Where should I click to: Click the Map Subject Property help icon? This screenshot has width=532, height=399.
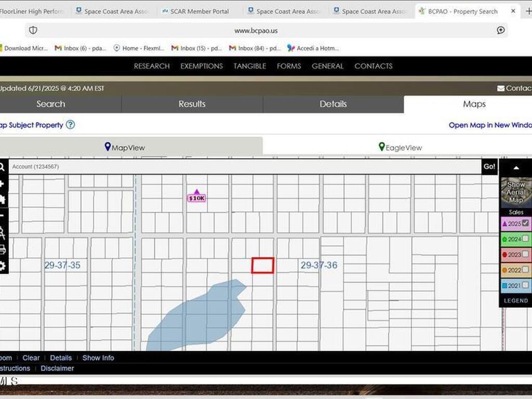point(70,125)
